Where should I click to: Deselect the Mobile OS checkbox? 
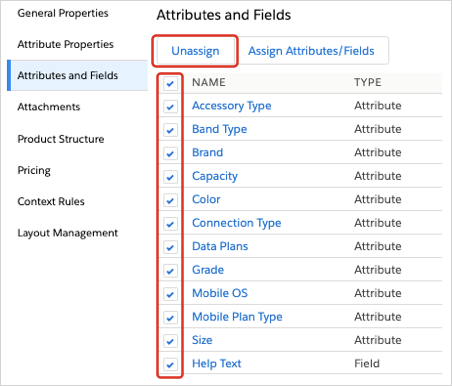click(170, 294)
